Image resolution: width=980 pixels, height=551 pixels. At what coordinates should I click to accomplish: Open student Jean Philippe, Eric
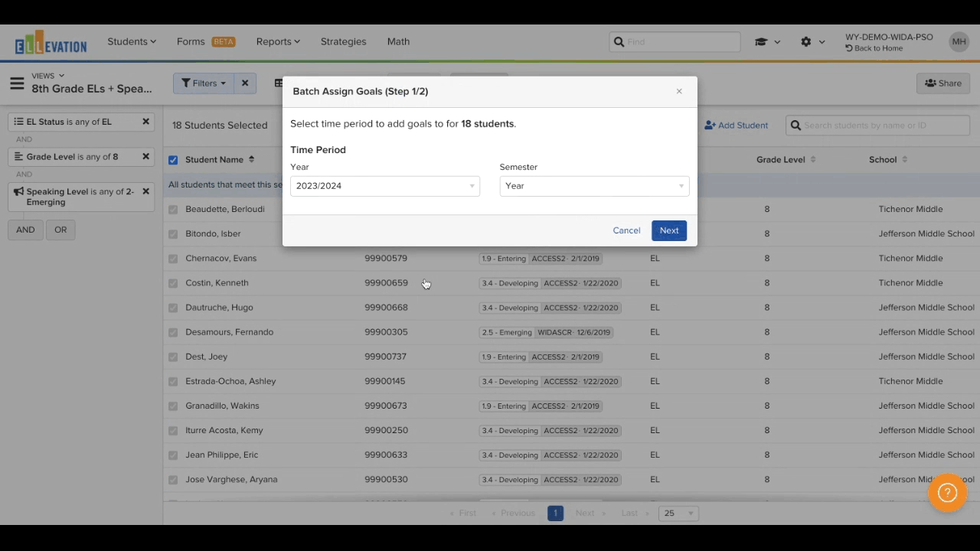pos(221,455)
